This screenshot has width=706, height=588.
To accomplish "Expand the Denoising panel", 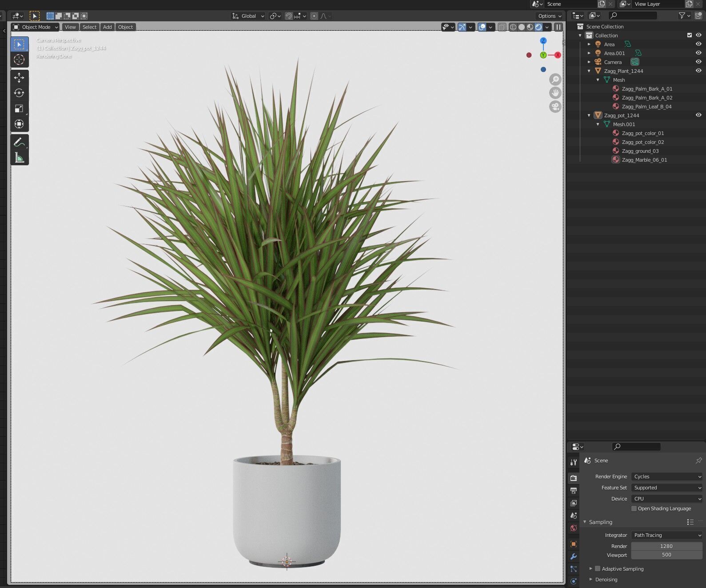I will (591, 580).
